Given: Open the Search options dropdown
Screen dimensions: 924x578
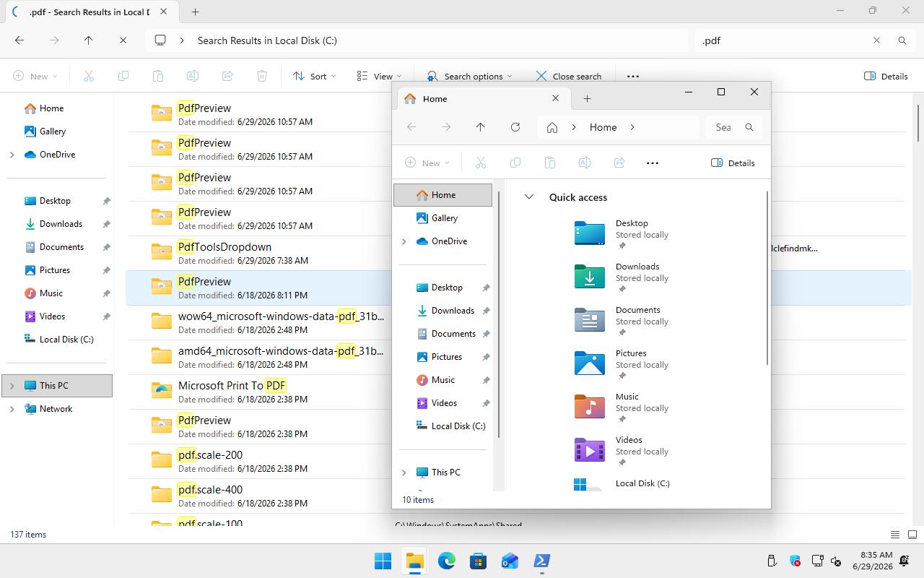Looking at the screenshot, I should (x=469, y=76).
